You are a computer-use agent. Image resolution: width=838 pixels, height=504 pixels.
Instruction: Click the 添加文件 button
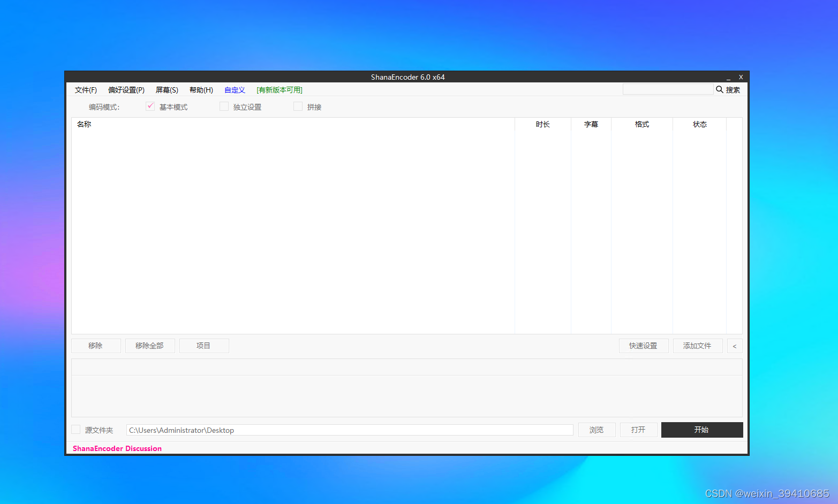pyautogui.click(x=698, y=346)
